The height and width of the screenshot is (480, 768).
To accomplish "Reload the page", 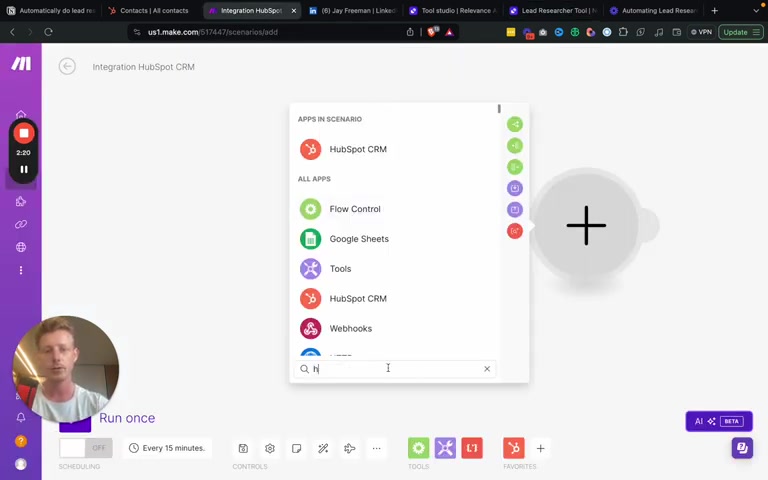I will (x=48, y=32).
